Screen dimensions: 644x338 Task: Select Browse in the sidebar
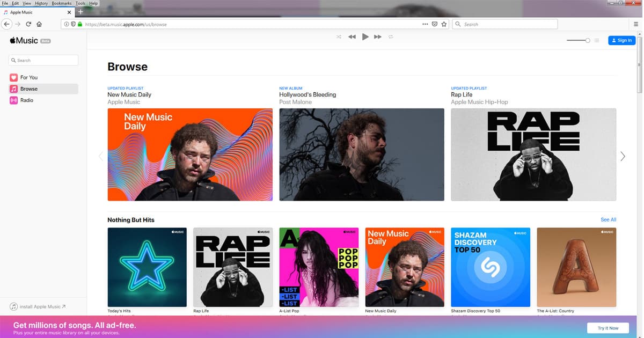pyautogui.click(x=43, y=89)
